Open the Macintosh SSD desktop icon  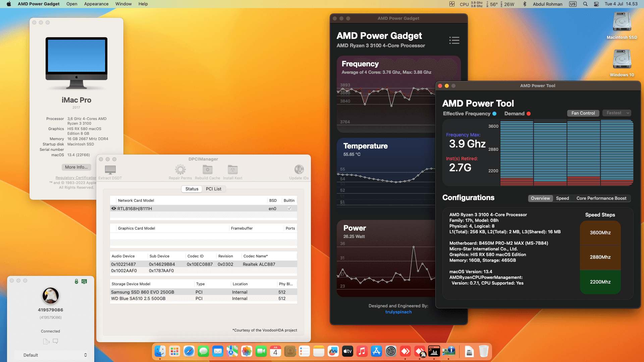622,21
